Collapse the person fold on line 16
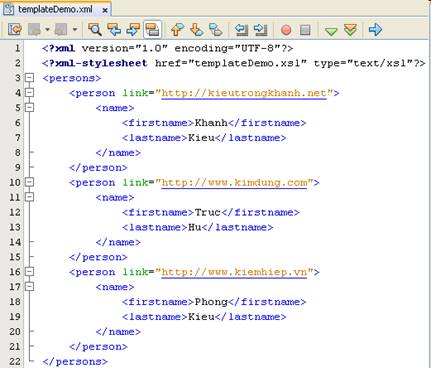 click(x=30, y=271)
